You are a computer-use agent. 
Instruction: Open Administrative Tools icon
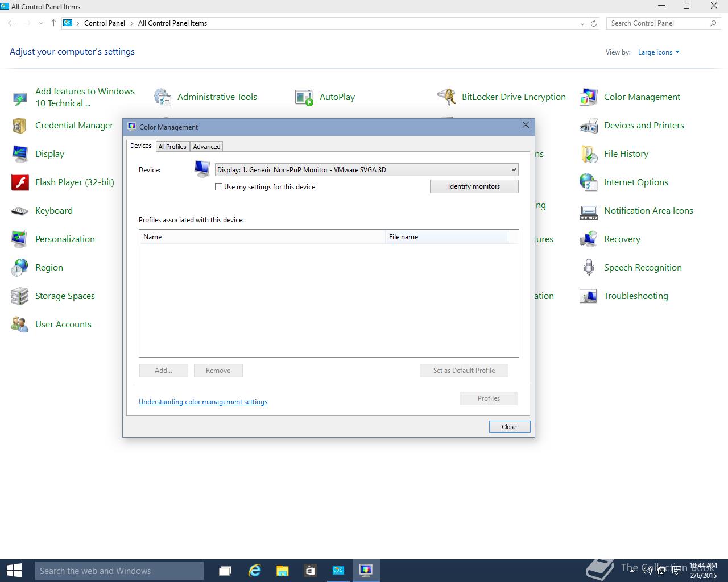[162, 97]
